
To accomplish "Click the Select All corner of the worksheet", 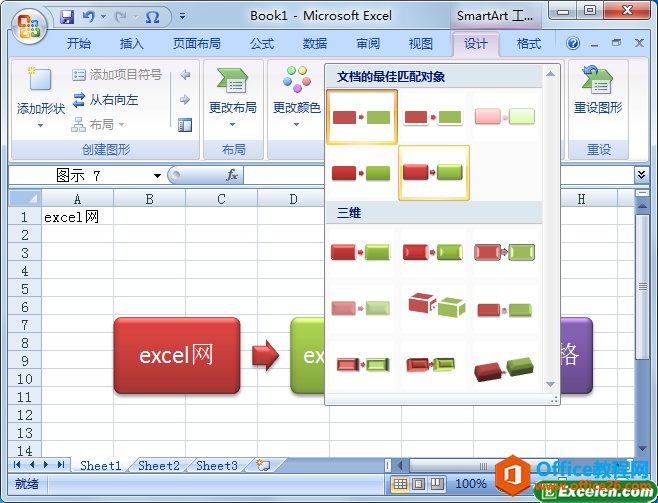I will pos(25,198).
